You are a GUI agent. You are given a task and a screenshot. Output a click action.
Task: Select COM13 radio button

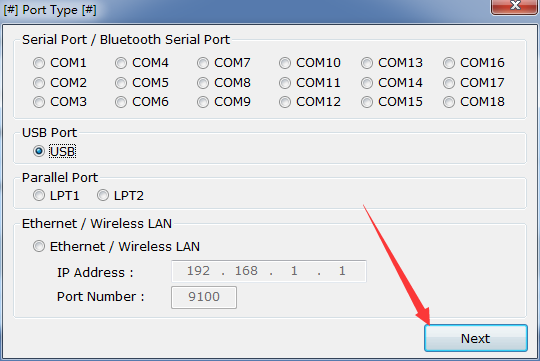pos(367,63)
